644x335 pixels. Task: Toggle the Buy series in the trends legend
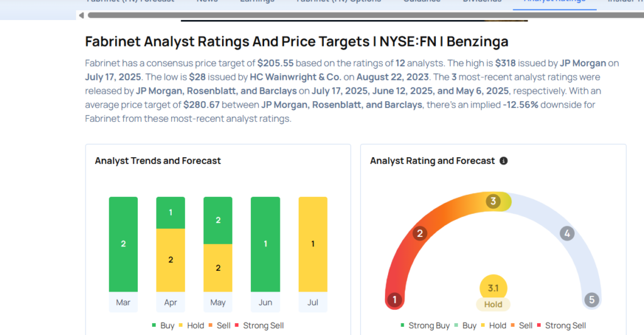tap(163, 326)
